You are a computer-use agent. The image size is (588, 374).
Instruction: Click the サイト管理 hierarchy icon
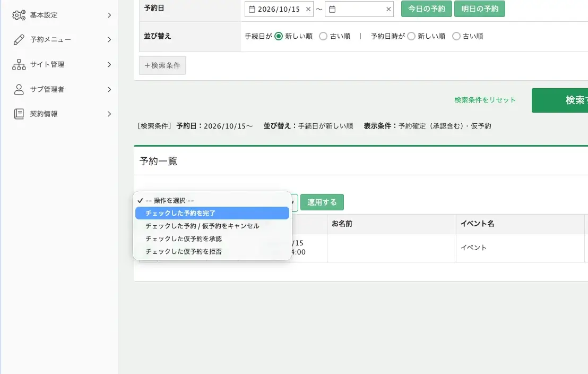pyautogui.click(x=19, y=65)
